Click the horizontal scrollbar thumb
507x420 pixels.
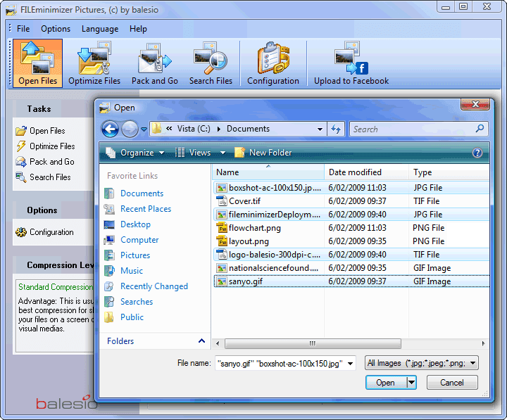(313, 343)
